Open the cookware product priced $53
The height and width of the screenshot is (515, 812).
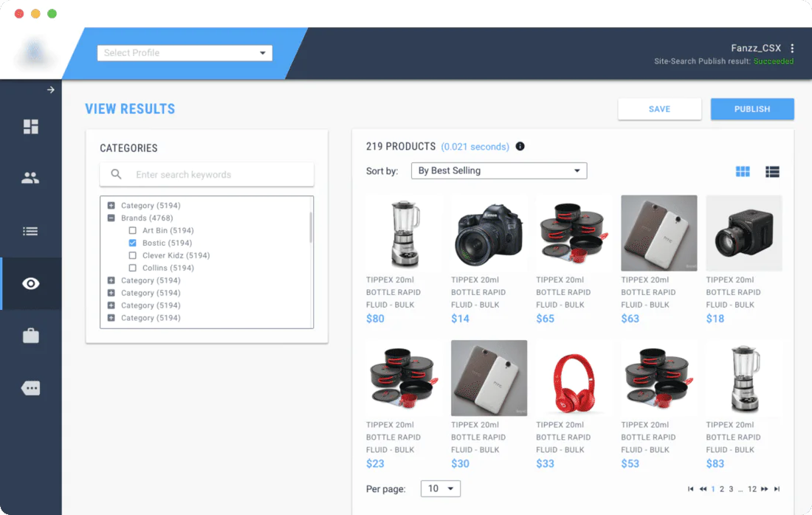tap(658, 378)
